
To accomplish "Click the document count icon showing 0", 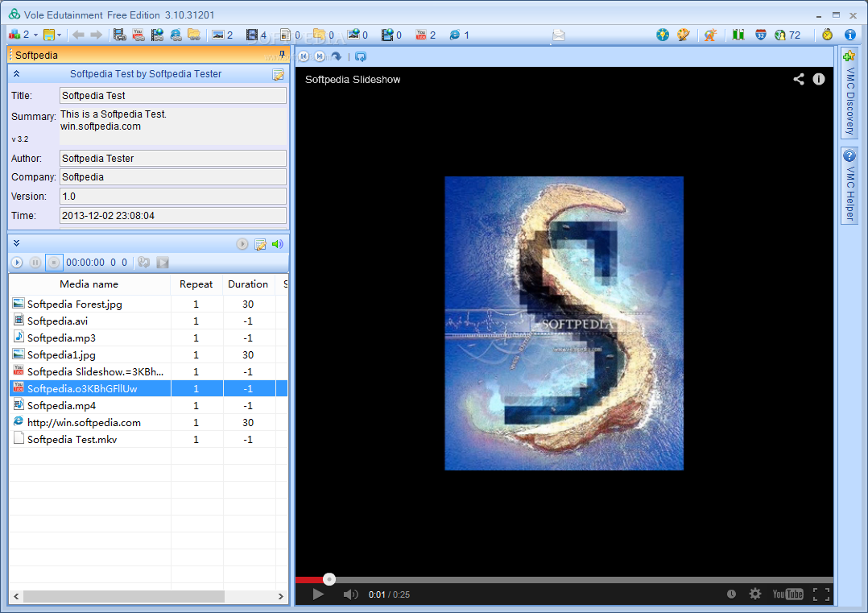I will coord(285,35).
